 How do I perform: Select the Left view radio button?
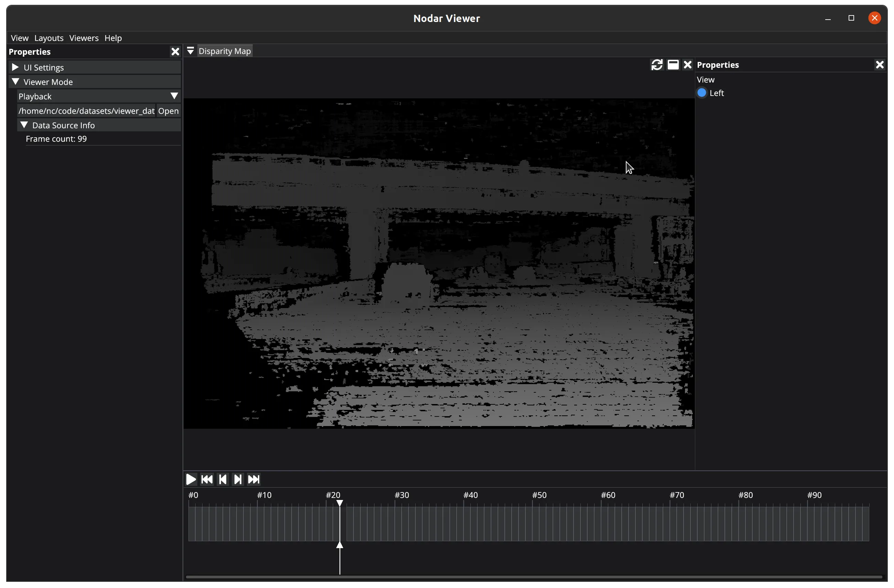click(702, 93)
